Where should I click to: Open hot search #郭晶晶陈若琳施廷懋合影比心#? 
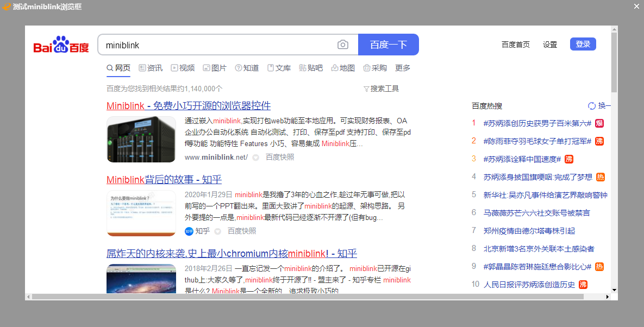[x=537, y=267]
